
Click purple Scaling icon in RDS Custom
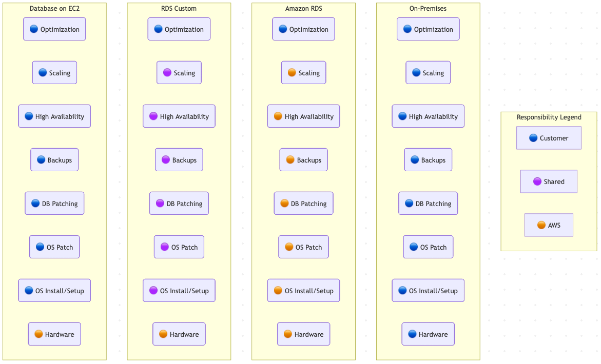click(167, 73)
